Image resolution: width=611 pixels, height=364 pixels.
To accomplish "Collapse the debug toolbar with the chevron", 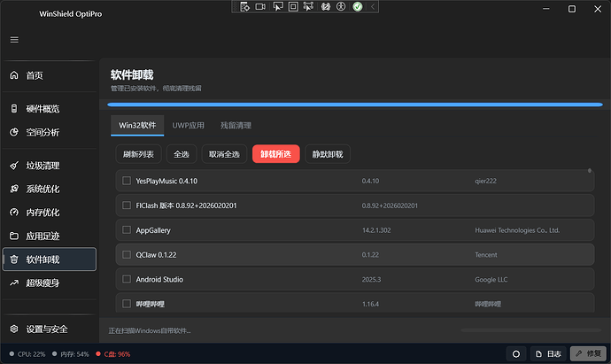I will tap(373, 6).
